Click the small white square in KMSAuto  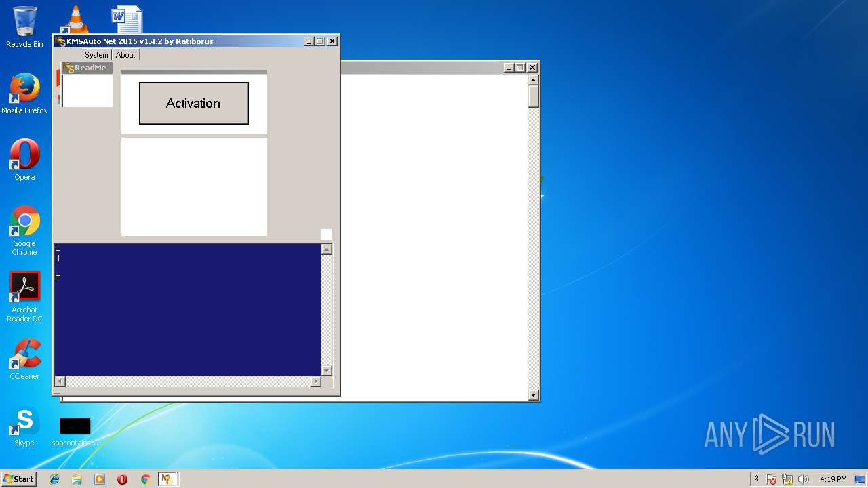click(327, 235)
